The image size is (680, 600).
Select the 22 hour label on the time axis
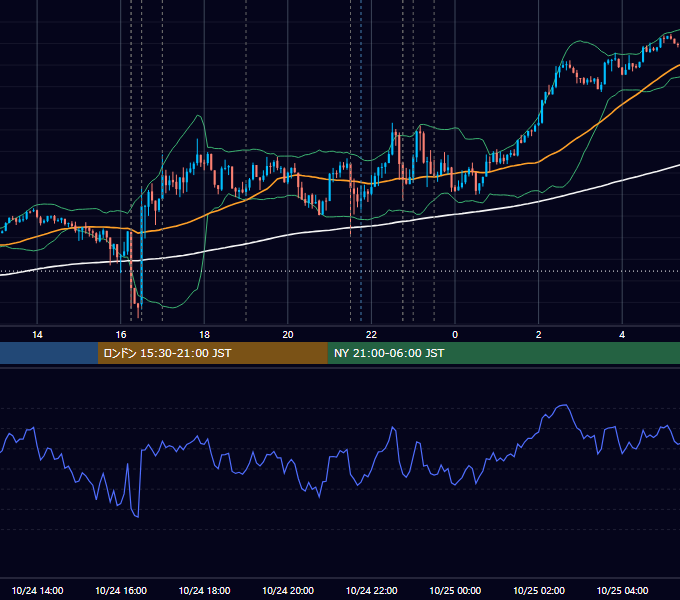coord(371,335)
